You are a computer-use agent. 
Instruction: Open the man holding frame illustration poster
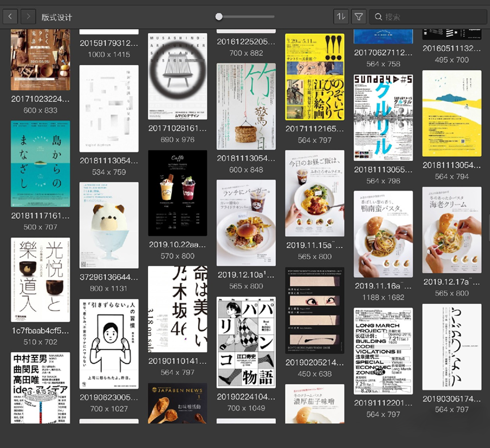tap(109, 344)
